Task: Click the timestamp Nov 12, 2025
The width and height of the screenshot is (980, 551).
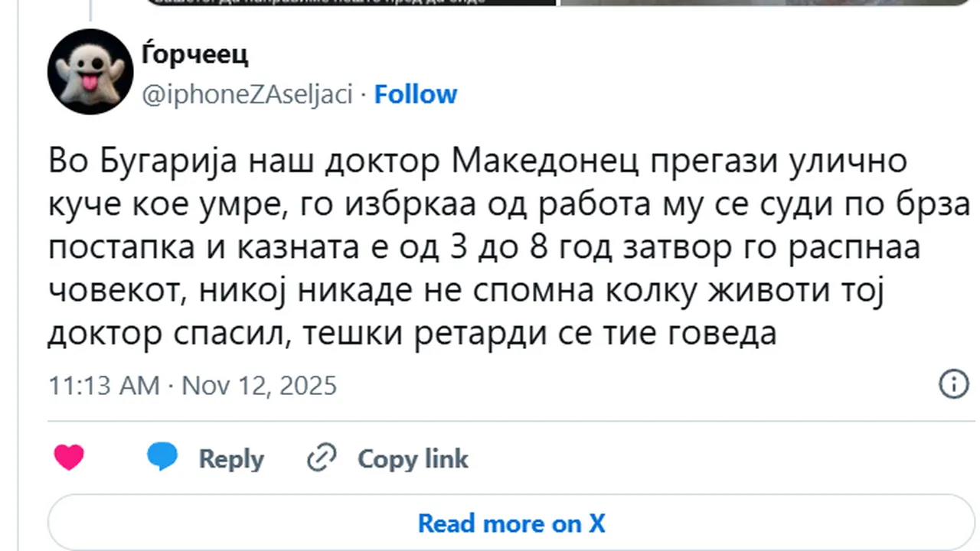Action: coord(259,386)
